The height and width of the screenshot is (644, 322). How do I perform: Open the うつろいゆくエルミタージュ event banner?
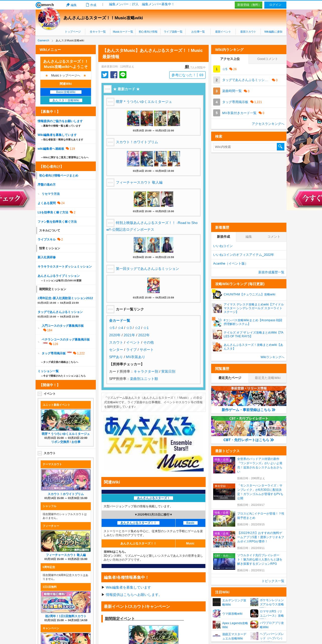(66, 420)
